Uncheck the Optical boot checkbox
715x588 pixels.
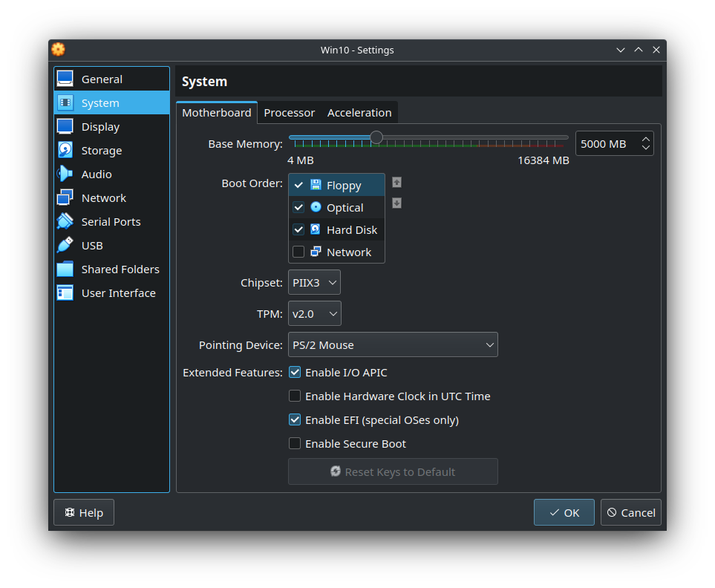(x=298, y=207)
